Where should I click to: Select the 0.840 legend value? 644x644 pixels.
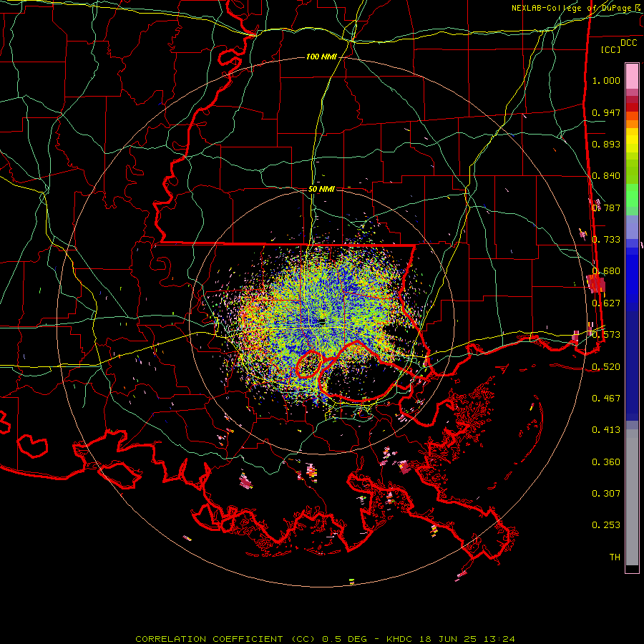606,176
